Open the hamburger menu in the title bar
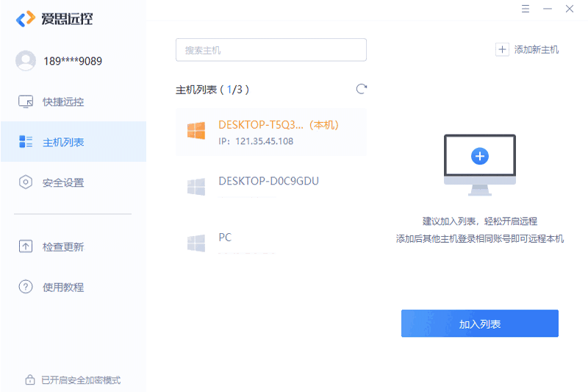588x392 pixels. [526, 9]
